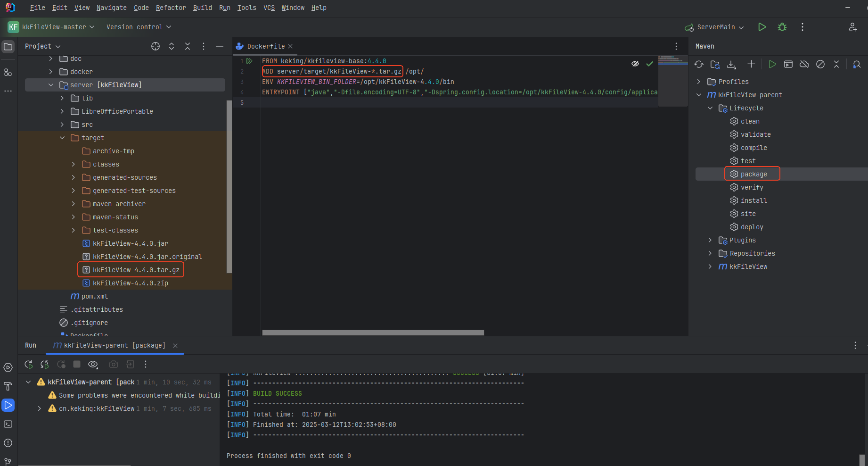The height and width of the screenshot is (466, 868).
Task: Open the Terminal tool window
Action: (x=8, y=424)
